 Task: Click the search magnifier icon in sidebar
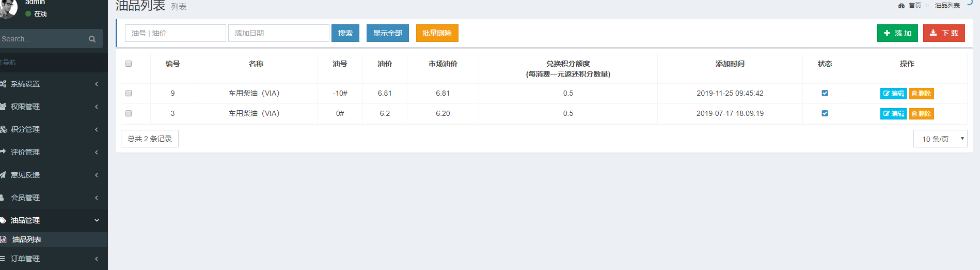pos(92,39)
